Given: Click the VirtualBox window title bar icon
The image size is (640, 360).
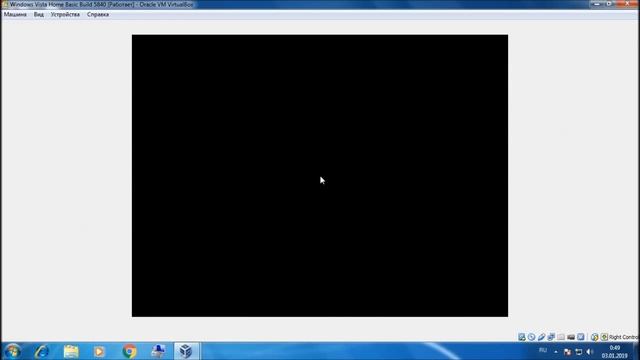Looking at the screenshot, I should point(5,4).
